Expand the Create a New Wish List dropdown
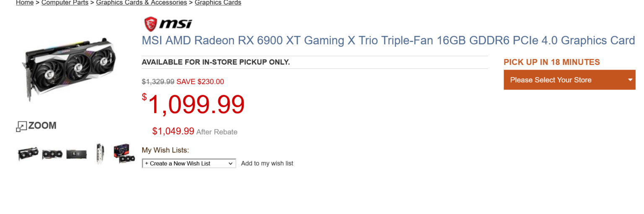Image resolution: width=644 pixels, height=214 pixels. [x=189, y=163]
